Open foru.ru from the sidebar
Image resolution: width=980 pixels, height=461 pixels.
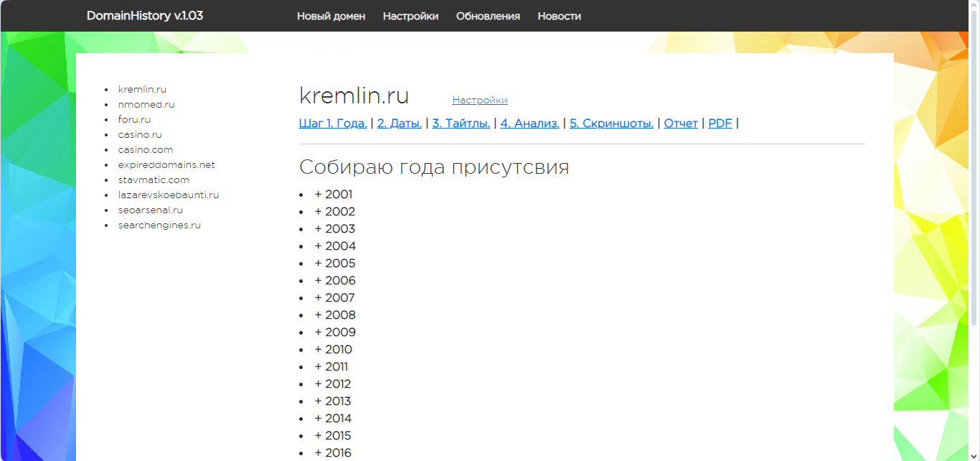[x=134, y=120]
